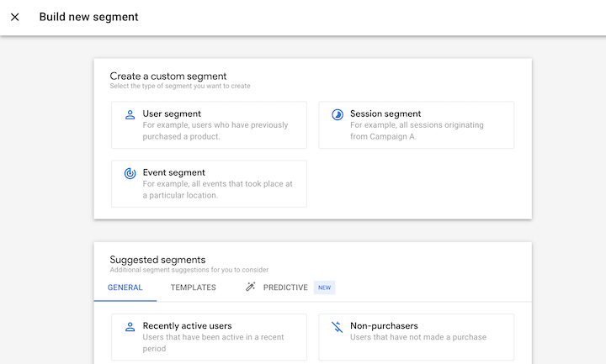Click the Recently active users person icon

click(130, 326)
